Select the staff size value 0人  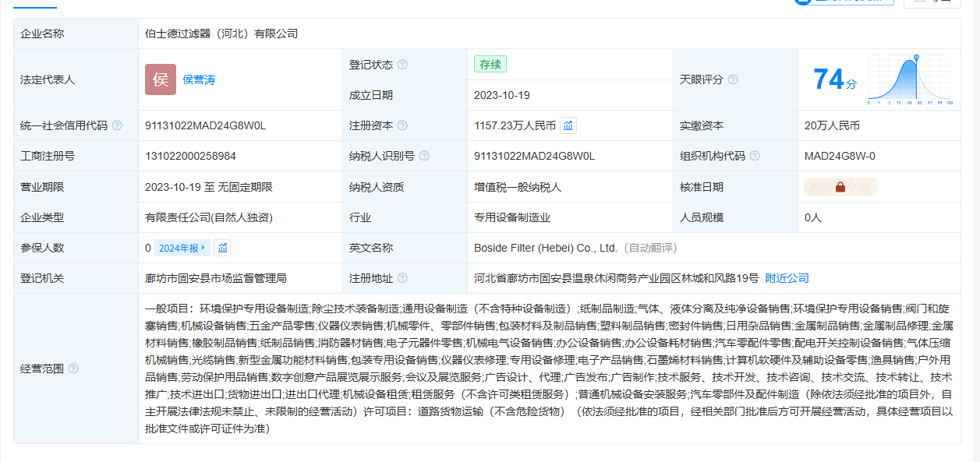813,217
